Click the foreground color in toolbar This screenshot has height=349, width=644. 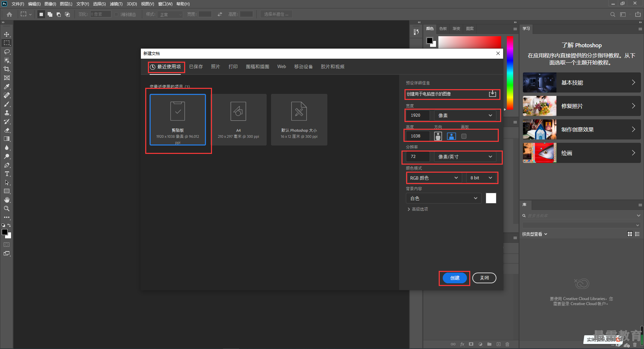(x=5, y=232)
